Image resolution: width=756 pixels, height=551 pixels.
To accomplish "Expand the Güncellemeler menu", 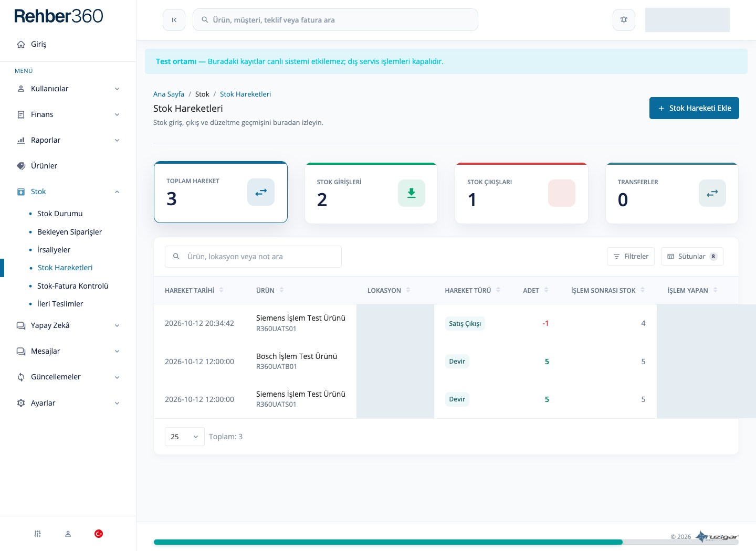I will pyautogui.click(x=68, y=377).
